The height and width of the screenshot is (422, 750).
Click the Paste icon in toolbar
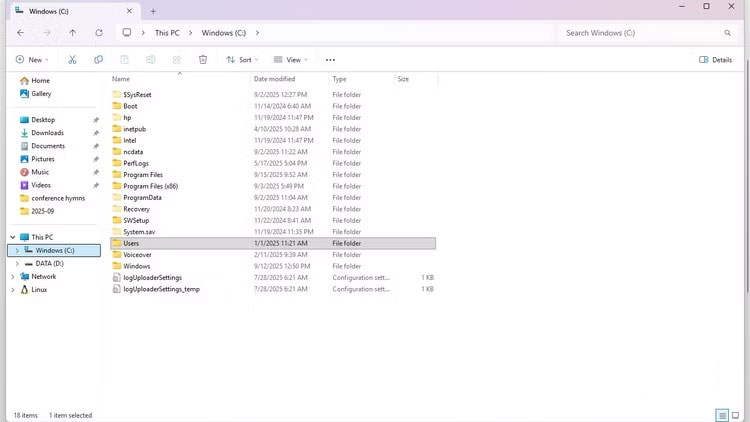coord(124,60)
